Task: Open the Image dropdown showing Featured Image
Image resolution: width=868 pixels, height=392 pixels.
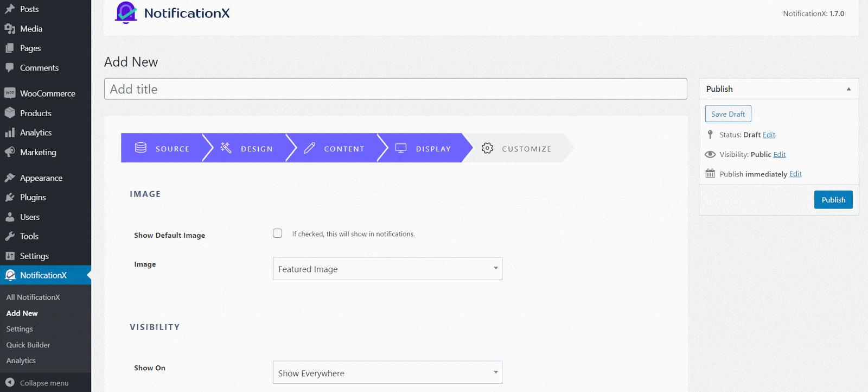Action: tap(387, 269)
